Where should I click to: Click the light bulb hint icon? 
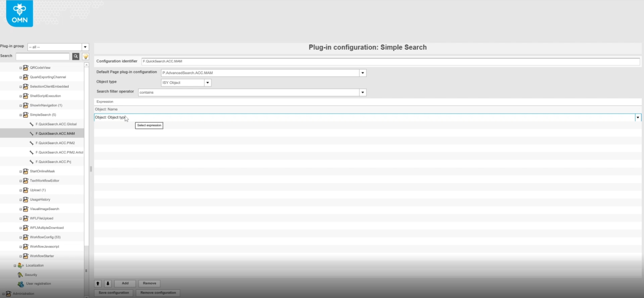pos(86,57)
